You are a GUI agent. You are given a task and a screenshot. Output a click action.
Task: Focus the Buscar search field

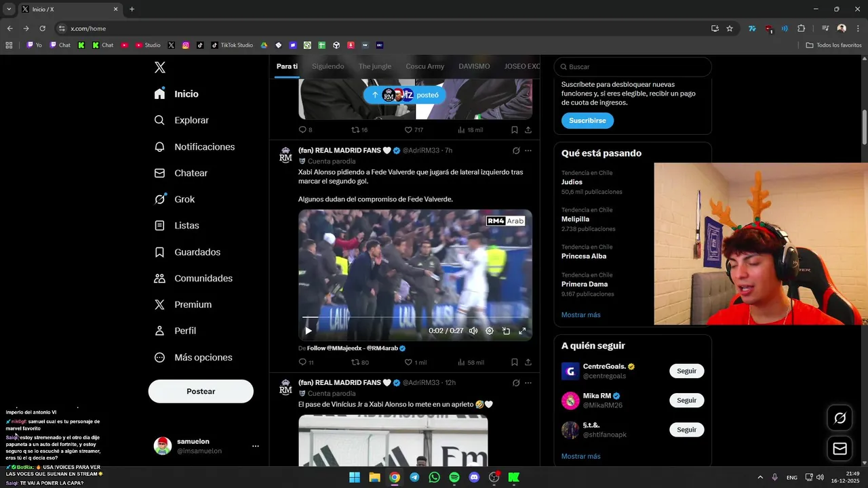[x=633, y=67]
